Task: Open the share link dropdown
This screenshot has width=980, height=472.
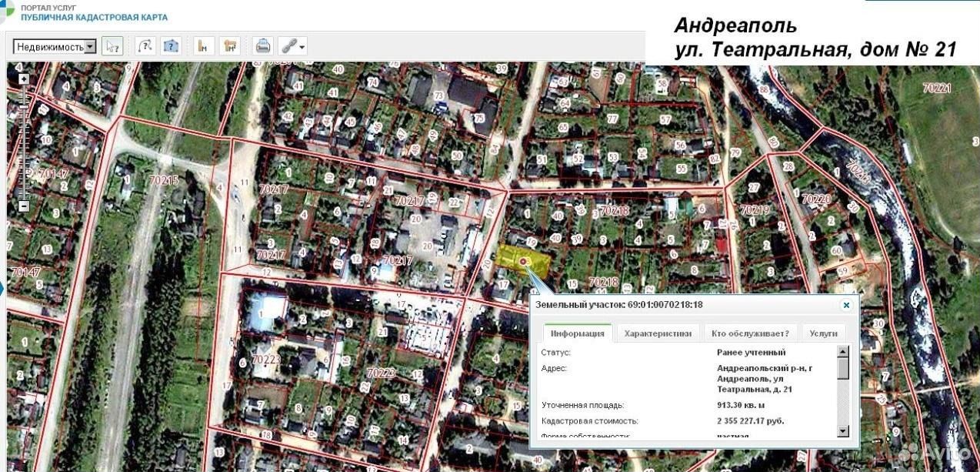Action: (293, 46)
